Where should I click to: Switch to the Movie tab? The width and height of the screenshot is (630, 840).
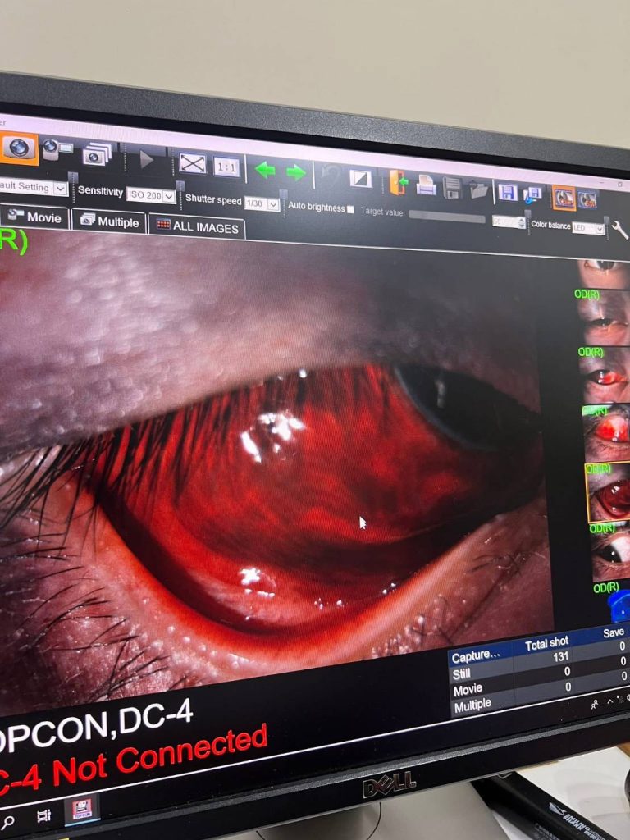(35, 217)
